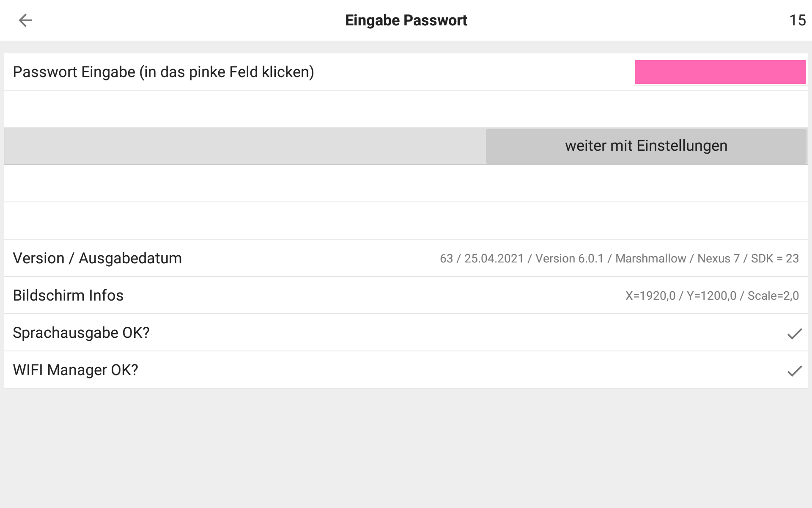Click the Sprachausgabe OK checkmark icon
This screenshot has width=812, height=508.
tap(794, 334)
